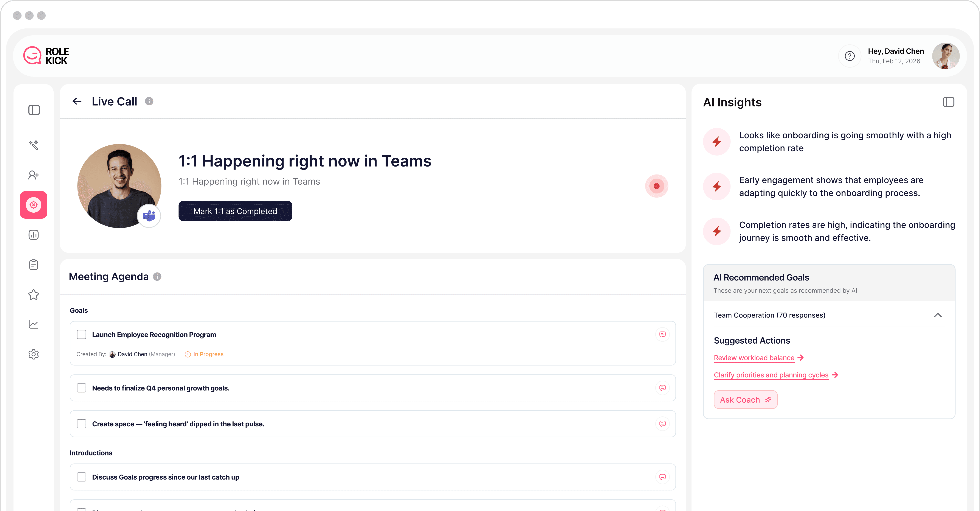Open the analytics bar chart icon
980x511 pixels.
click(x=34, y=235)
